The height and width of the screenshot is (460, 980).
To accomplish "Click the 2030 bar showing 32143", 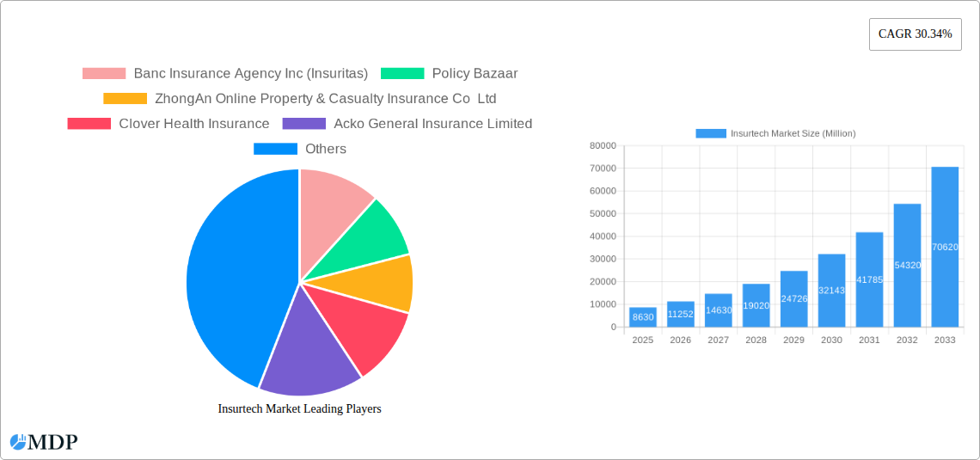I will 832,290.
